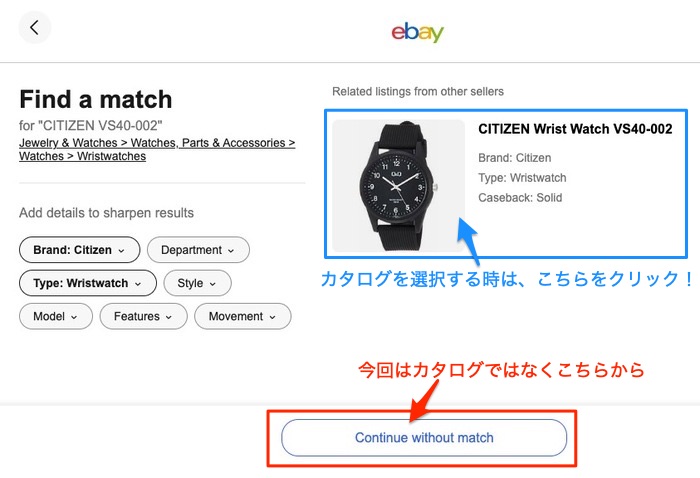Click the Wristwatches breadcrumb link
Image resolution: width=700 pixels, height=478 pixels.
(x=110, y=156)
